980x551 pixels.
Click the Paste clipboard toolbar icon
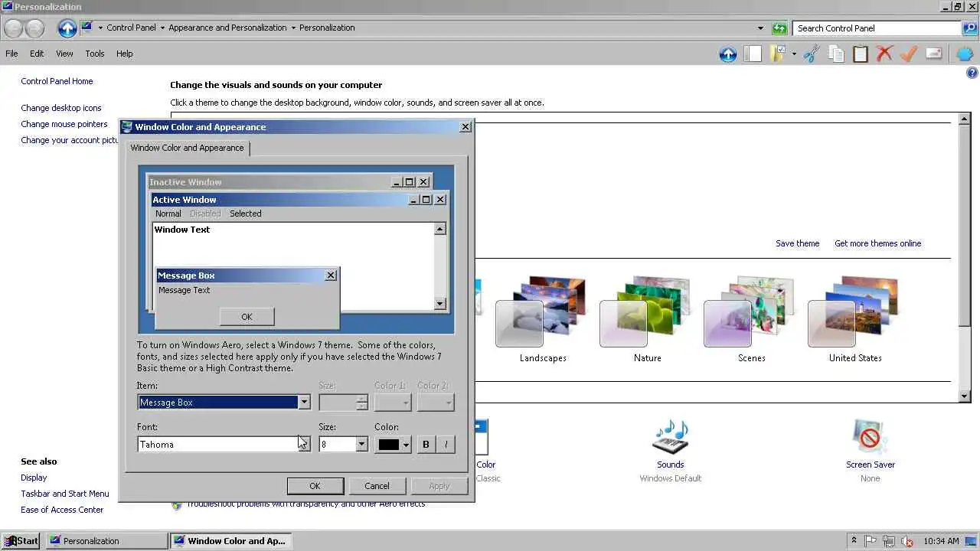click(x=861, y=54)
